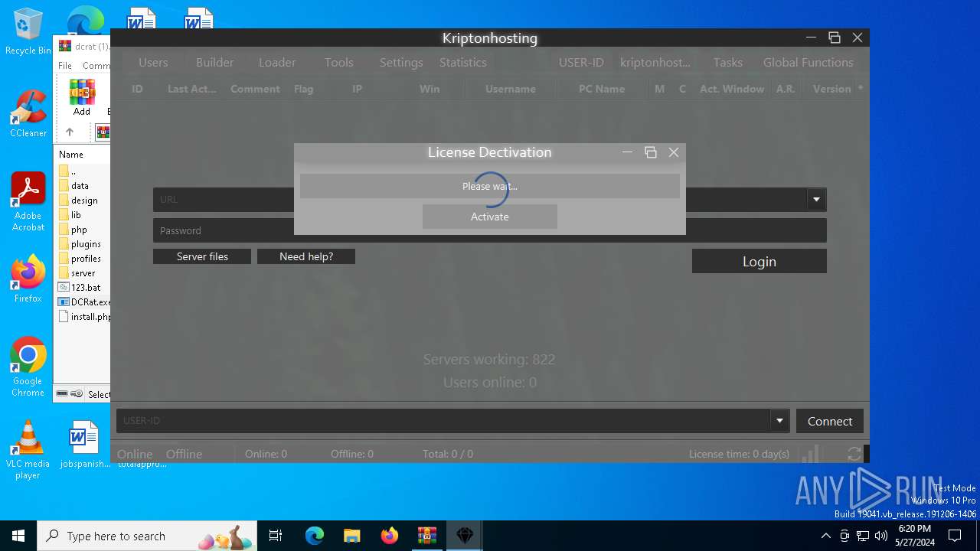Click the volume icon in system tray
Screen dimensions: 980x551
(881, 536)
